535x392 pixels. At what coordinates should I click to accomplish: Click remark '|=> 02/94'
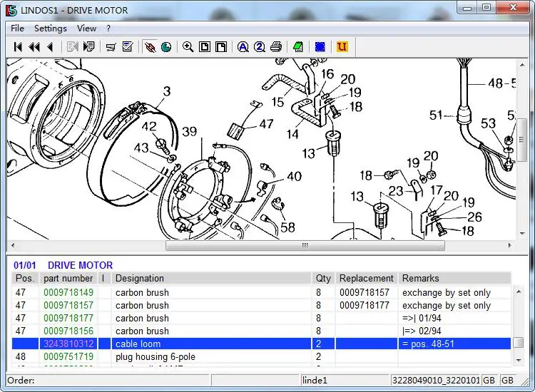click(x=422, y=331)
